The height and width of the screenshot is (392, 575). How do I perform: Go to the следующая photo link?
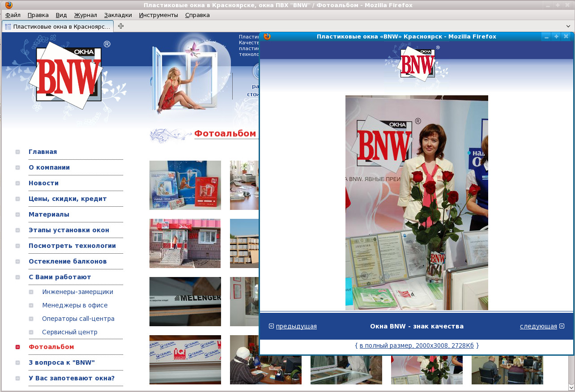pos(538,326)
